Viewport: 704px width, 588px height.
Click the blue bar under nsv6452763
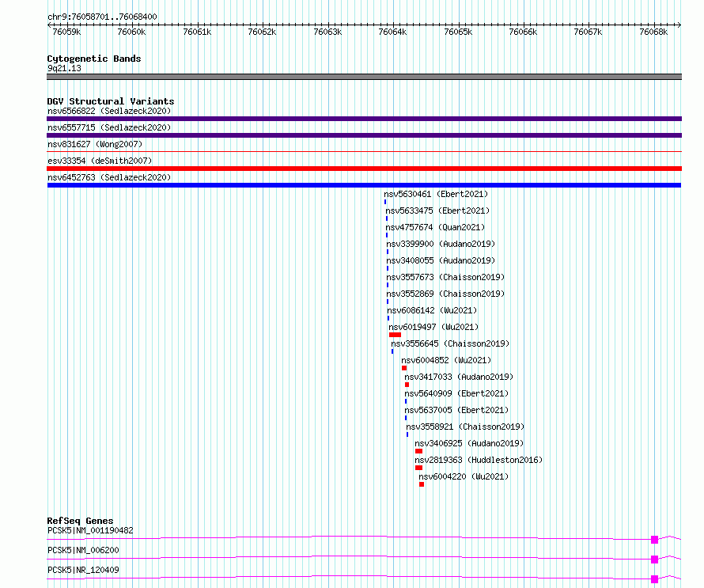coord(364,185)
